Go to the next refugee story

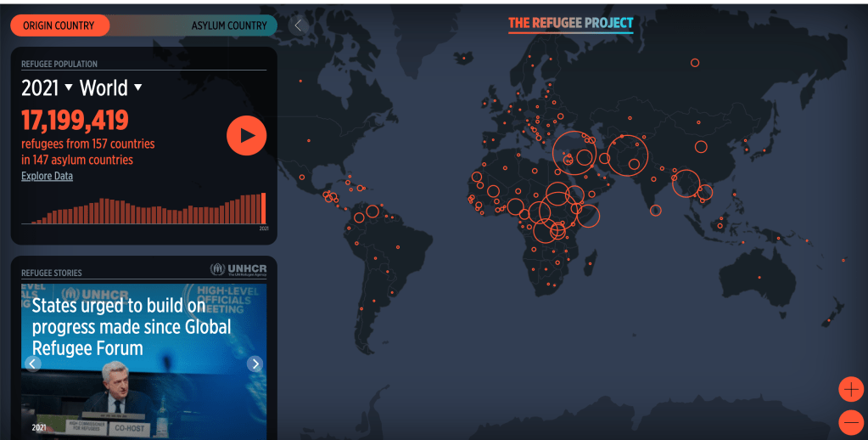pyautogui.click(x=255, y=364)
